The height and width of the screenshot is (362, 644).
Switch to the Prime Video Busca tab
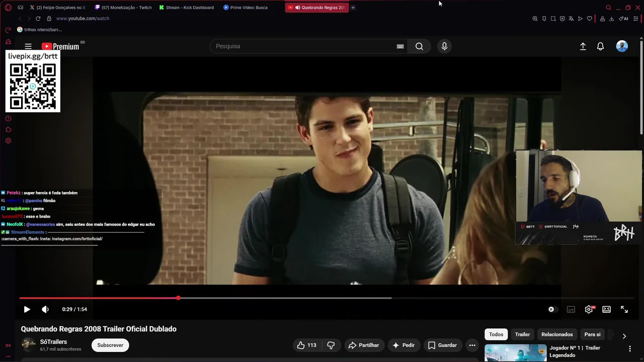[x=252, y=8]
